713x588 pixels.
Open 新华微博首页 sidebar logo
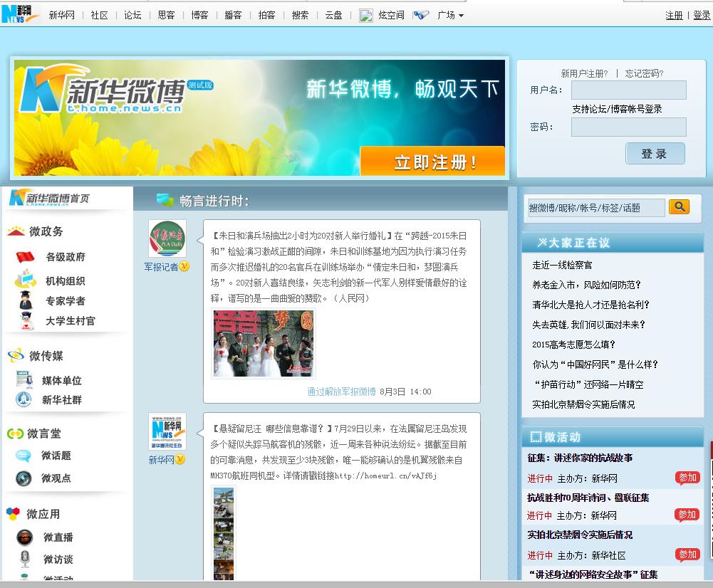pyautogui.click(x=49, y=198)
